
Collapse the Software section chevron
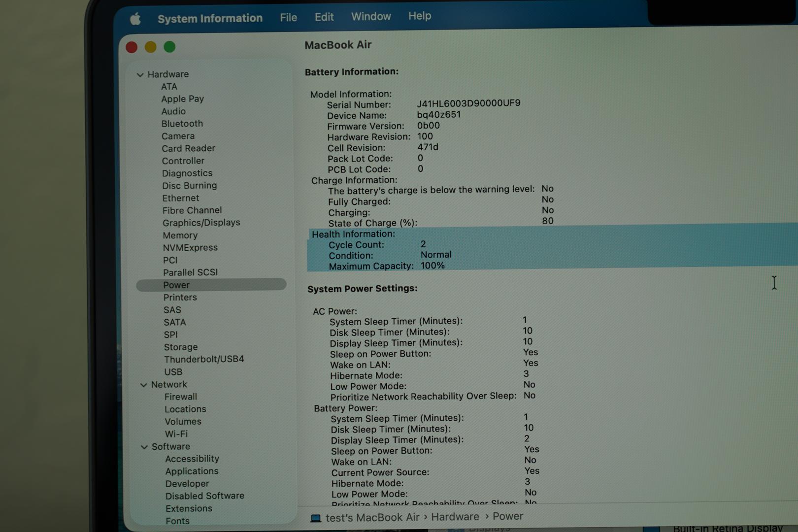(x=144, y=447)
